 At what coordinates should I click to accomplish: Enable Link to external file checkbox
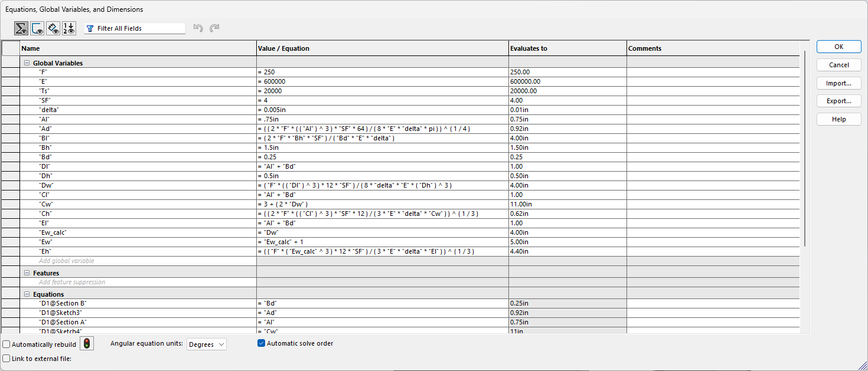pos(6,358)
